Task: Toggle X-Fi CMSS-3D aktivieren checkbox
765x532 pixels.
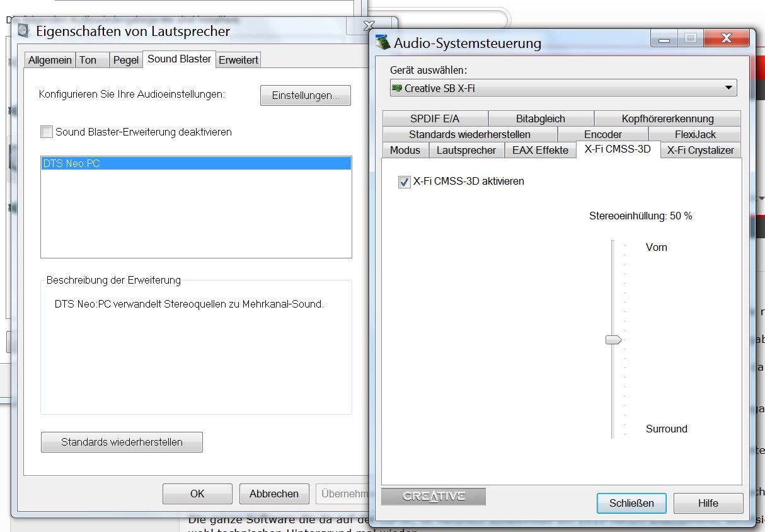Action: pyautogui.click(x=405, y=182)
